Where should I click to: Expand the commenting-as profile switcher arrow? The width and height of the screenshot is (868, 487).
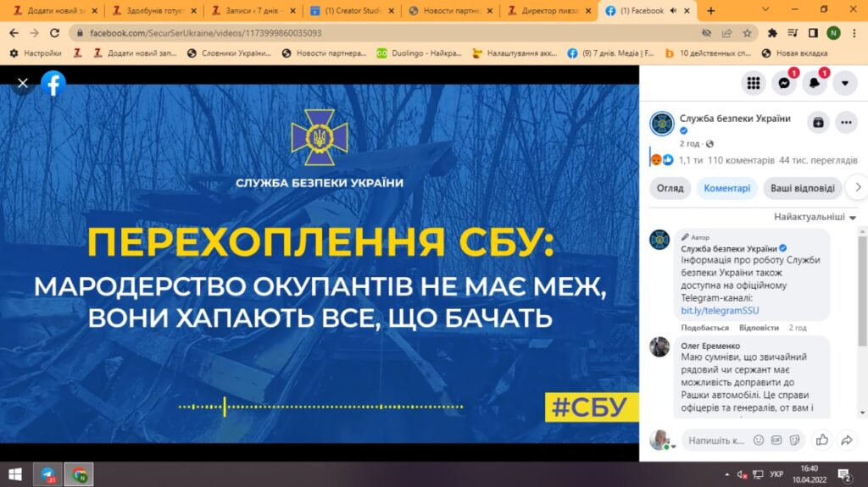click(x=672, y=446)
